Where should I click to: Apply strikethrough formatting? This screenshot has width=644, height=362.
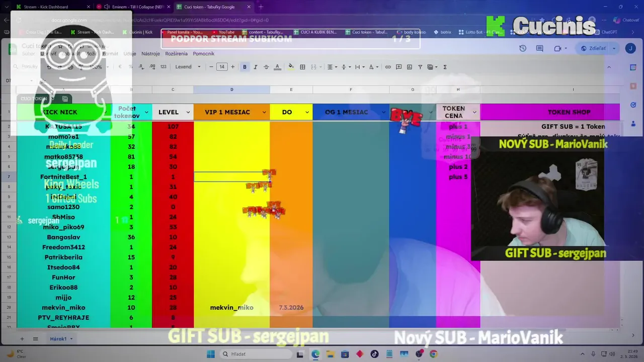(266, 67)
